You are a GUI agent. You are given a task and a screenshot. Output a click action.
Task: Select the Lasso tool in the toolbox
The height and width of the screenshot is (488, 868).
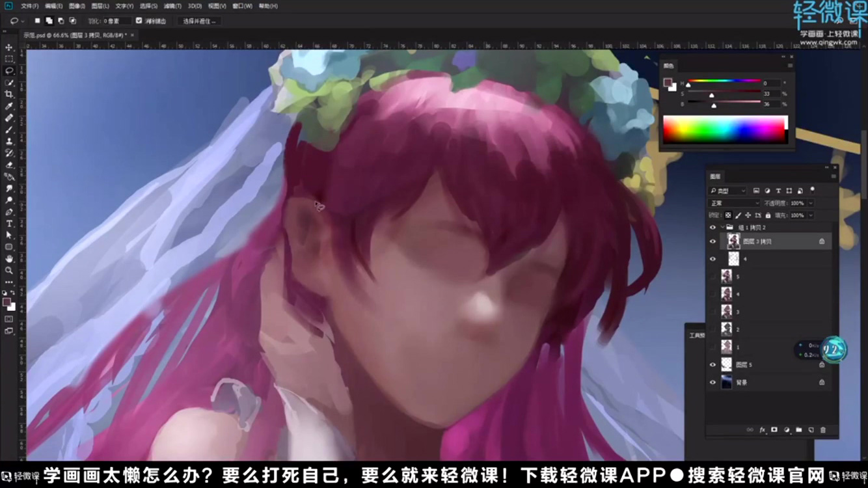tap(9, 71)
